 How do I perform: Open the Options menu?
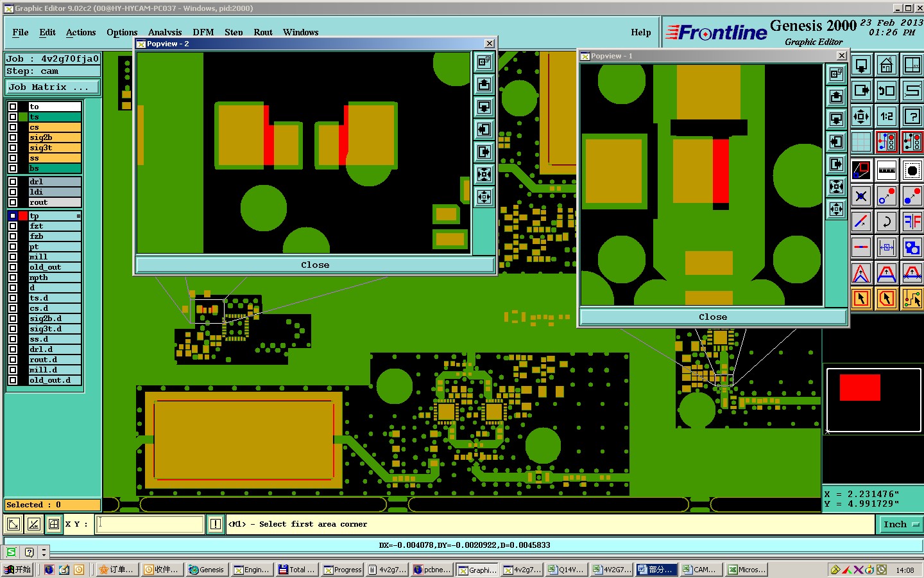coord(122,32)
